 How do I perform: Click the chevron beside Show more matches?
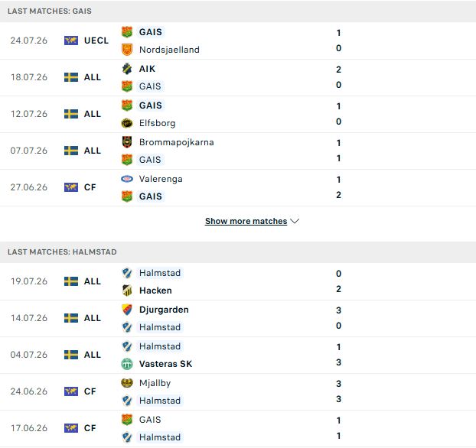coord(295,221)
